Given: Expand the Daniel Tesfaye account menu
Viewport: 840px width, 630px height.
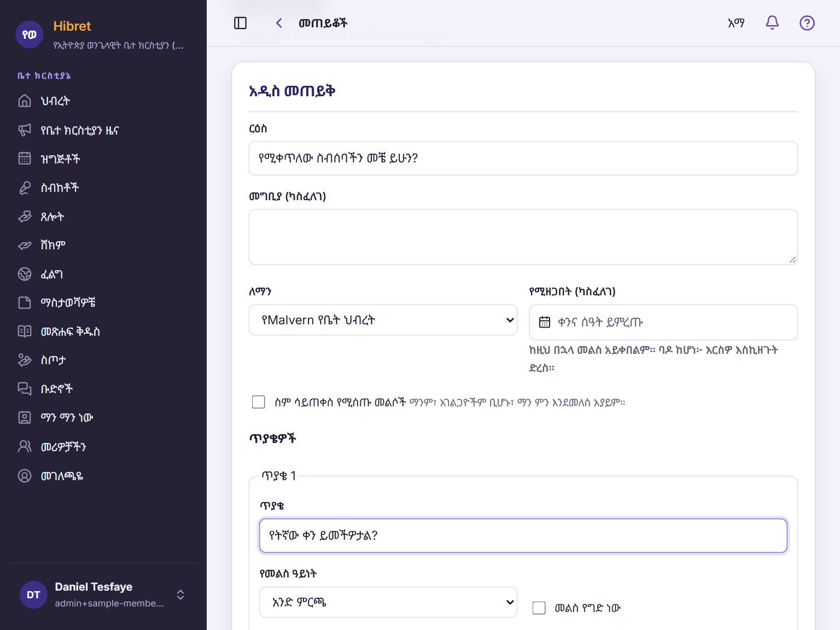Looking at the screenshot, I should [103, 594].
